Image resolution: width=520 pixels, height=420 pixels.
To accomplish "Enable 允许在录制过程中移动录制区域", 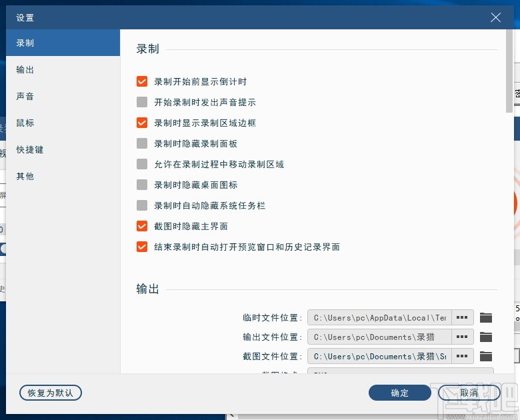I will tap(142, 164).
